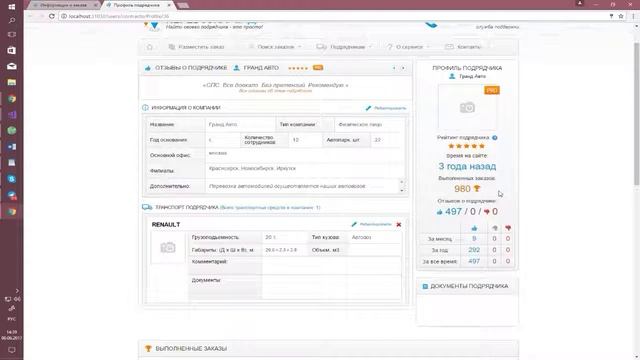Delete the RENAULT vehicle with red cross
The image size is (640, 360).
click(x=399, y=224)
